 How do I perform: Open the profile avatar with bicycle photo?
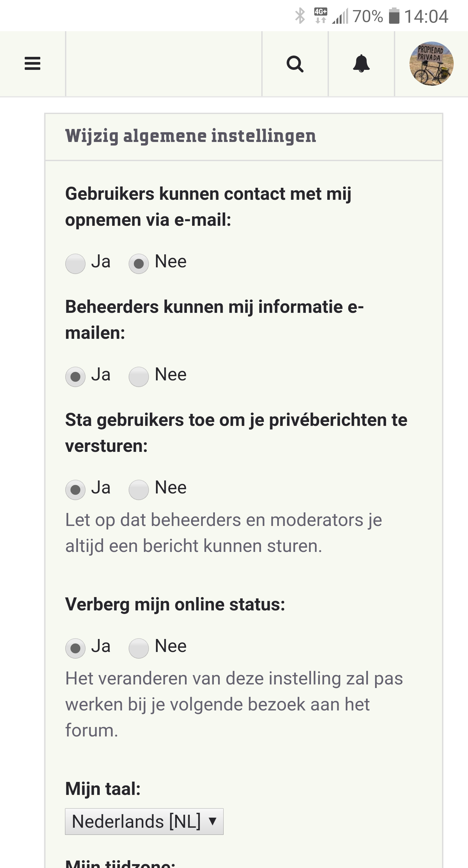(x=431, y=64)
